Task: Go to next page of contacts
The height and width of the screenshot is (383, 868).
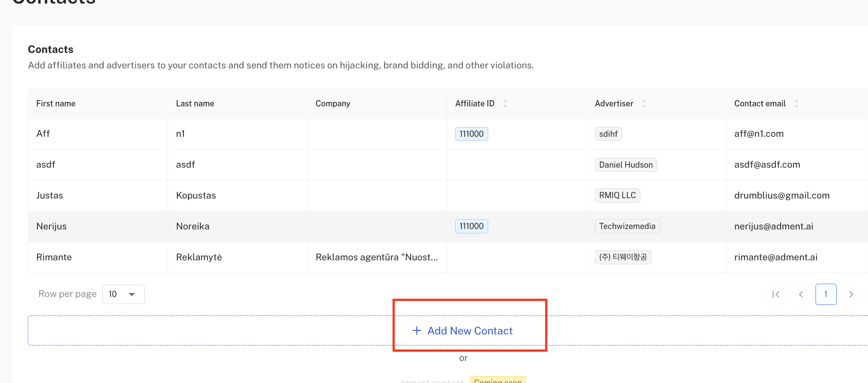Action: (851, 294)
